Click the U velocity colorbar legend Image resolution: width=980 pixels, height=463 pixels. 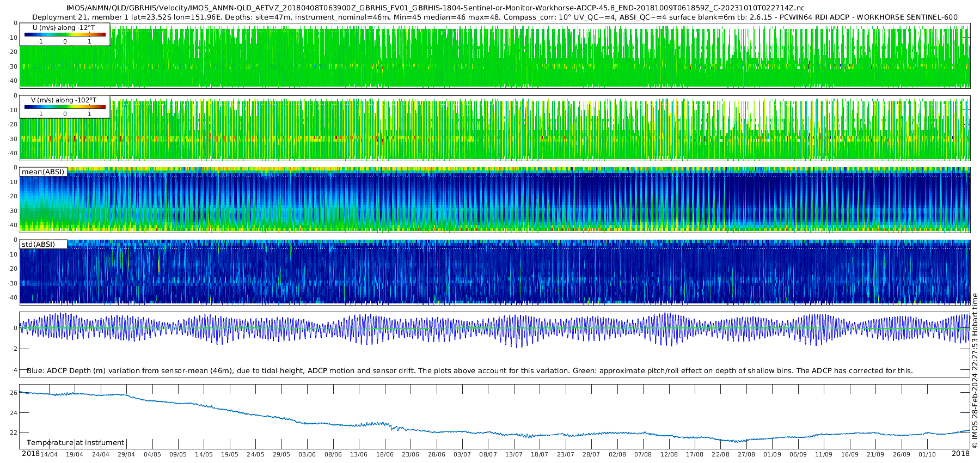tap(65, 34)
